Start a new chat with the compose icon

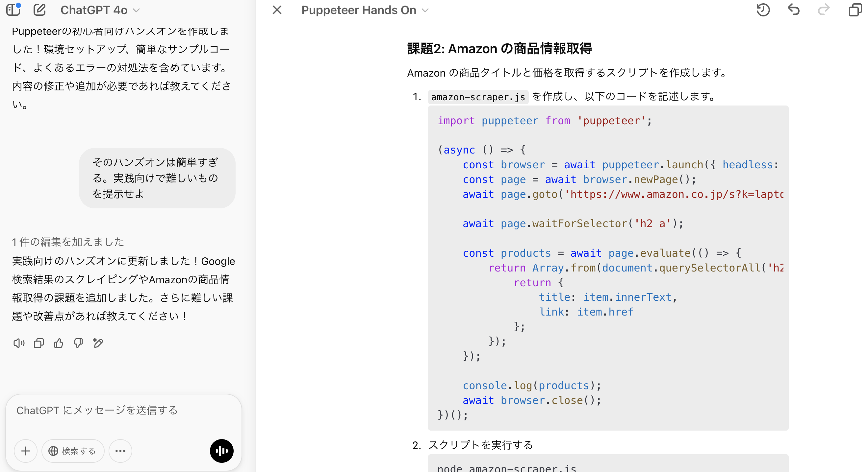point(39,10)
